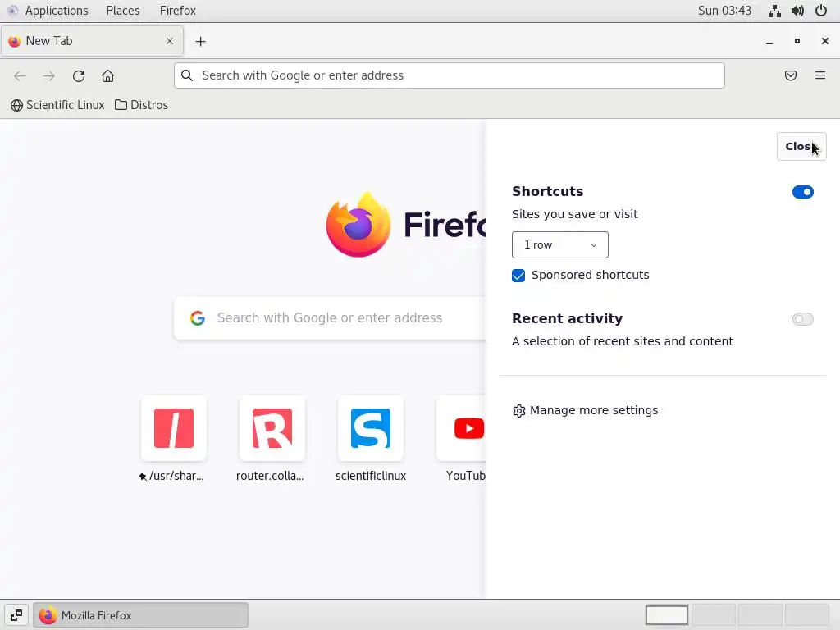Click the clock showing Sun 03:43
The image size is (840, 630).
pos(724,11)
